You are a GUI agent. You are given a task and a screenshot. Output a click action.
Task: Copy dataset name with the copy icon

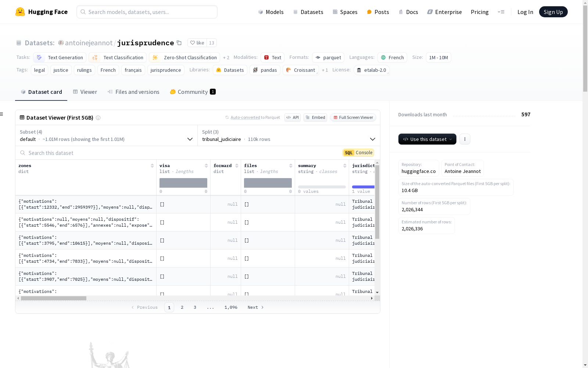tap(179, 43)
